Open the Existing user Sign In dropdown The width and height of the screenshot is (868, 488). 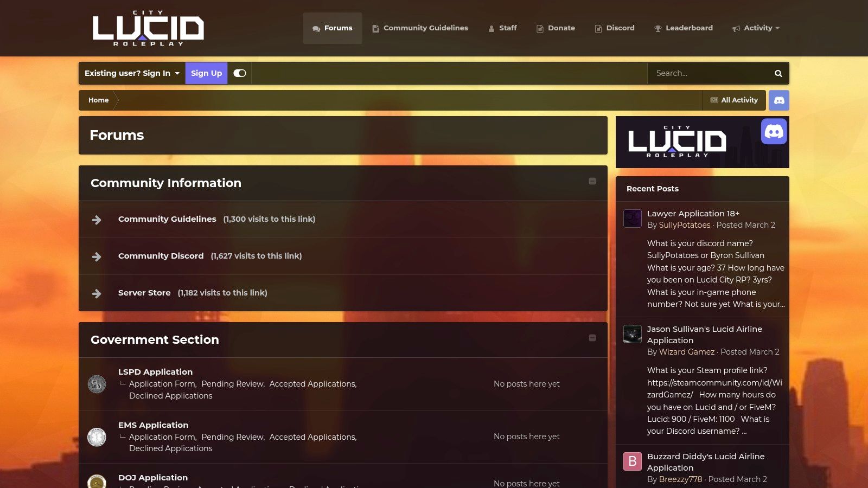(132, 73)
